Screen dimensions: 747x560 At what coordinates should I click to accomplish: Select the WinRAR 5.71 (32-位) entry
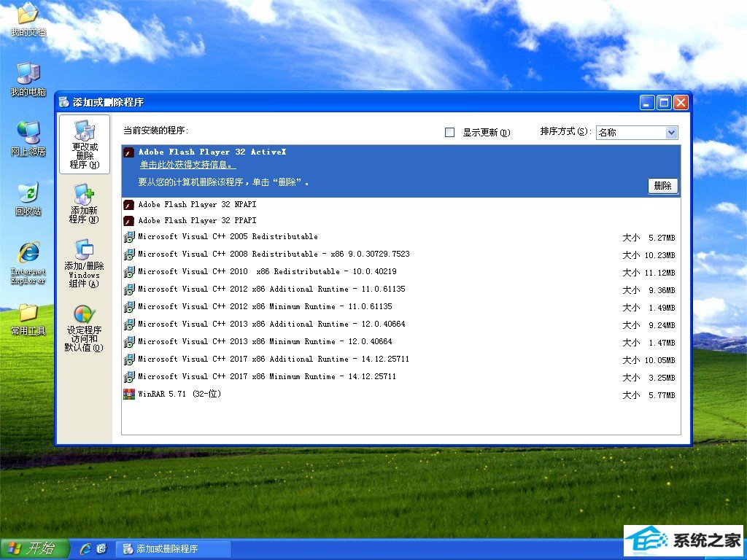400,394
